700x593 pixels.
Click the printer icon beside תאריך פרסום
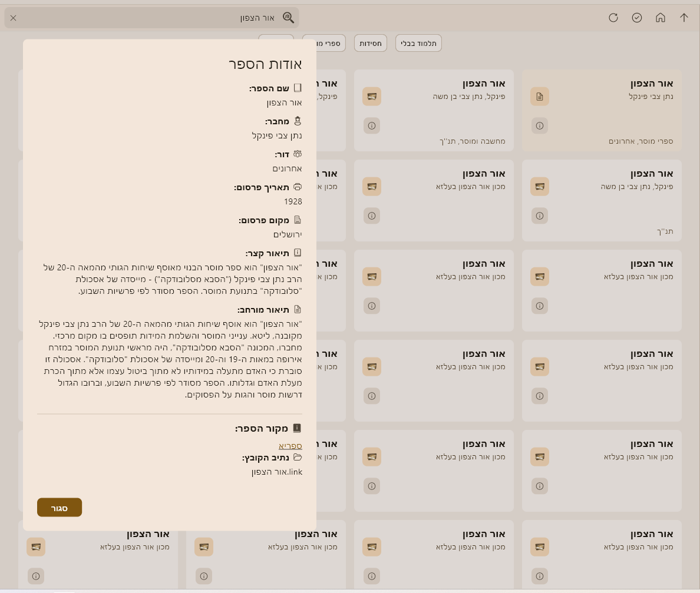point(298,187)
